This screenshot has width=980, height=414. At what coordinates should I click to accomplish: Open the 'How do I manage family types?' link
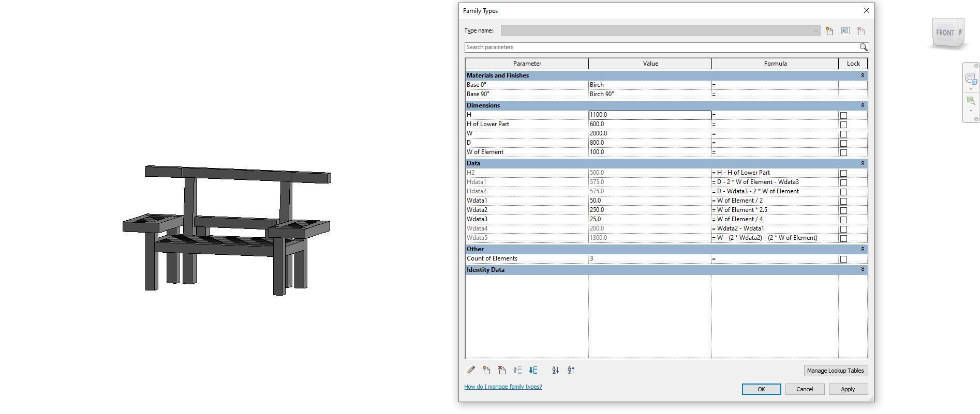(503, 387)
